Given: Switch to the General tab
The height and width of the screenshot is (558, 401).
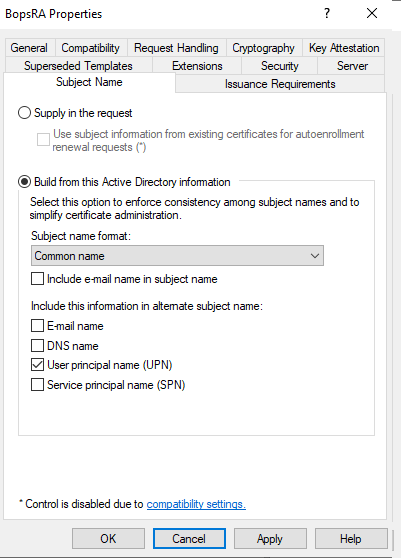Looking at the screenshot, I should point(29,48).
